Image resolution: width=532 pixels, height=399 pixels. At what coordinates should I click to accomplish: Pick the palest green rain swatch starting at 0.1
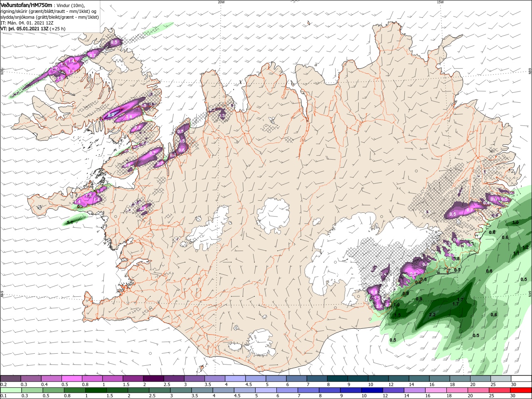coord(11,390)
